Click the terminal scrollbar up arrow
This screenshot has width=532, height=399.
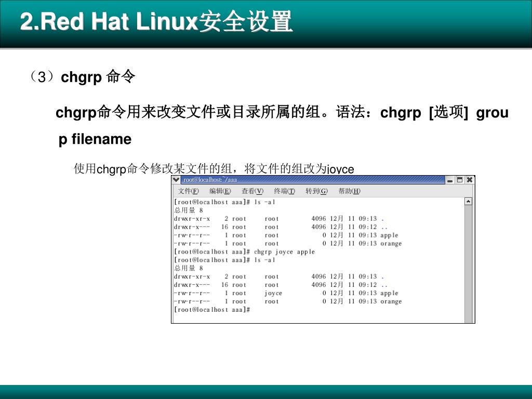coord(468,202)
